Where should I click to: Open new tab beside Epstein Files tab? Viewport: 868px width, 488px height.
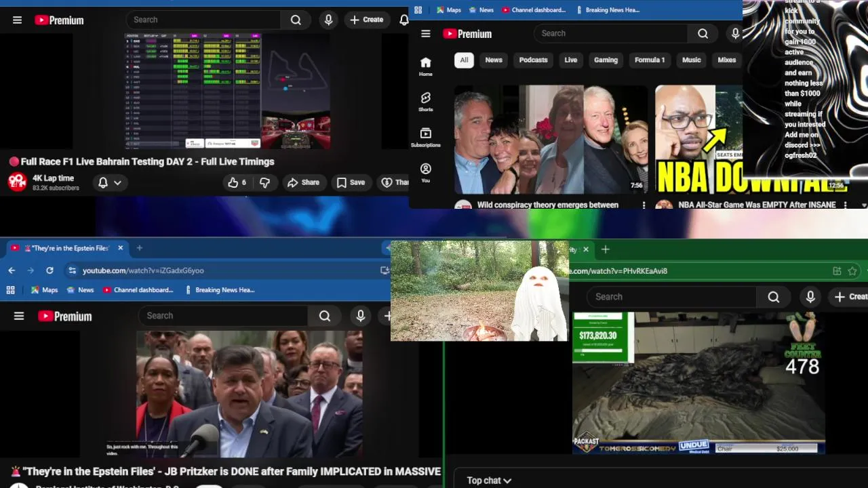tap(140, 248)
